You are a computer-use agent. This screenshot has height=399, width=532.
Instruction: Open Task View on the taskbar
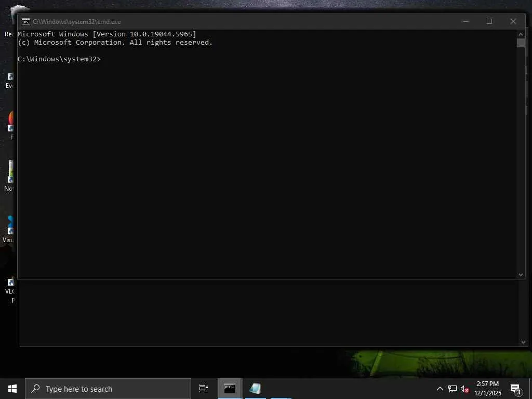(x=204, y=389)
